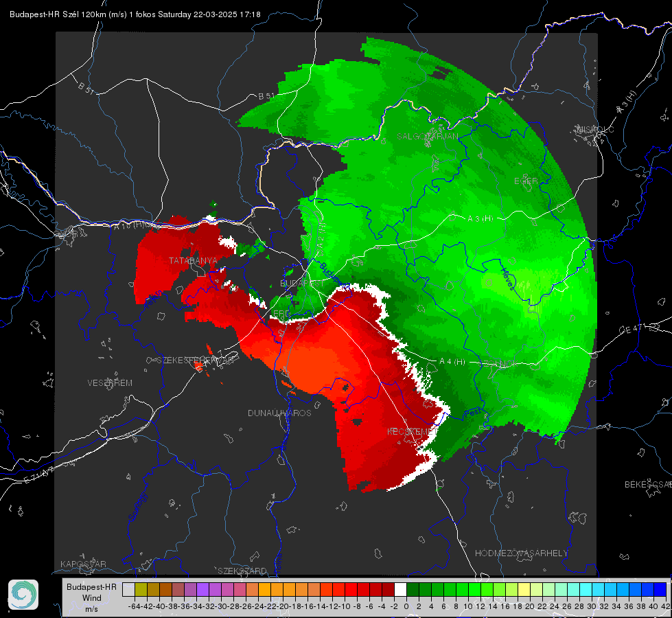Image resolution: width=672 pixels, height=618 pixels.
Task: Pick the olive swatch above the -64 label
Action: pos(141,589)
